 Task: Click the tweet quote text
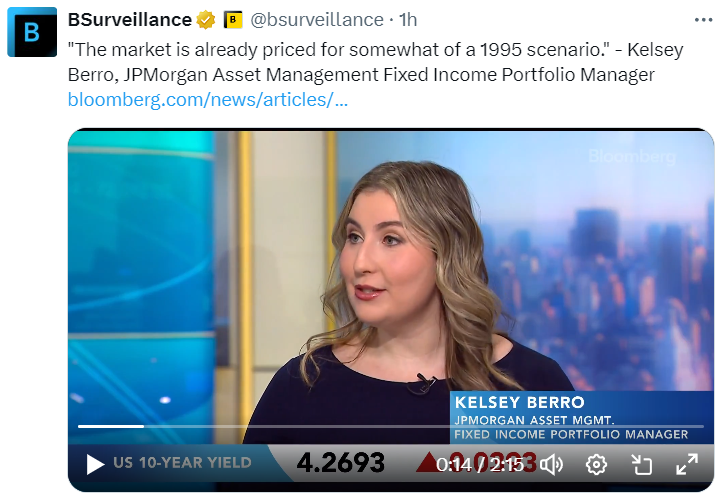tap(360, 60)
